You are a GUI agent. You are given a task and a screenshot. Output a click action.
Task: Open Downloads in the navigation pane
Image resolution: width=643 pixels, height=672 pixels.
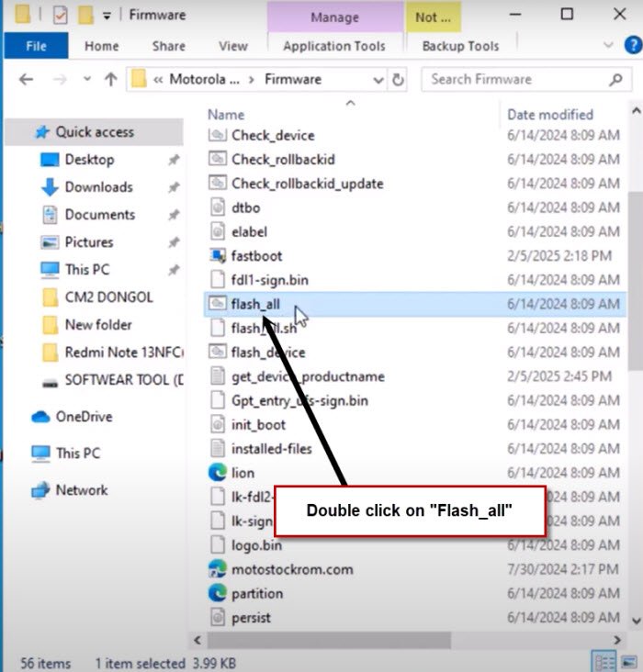coord(98,187)
